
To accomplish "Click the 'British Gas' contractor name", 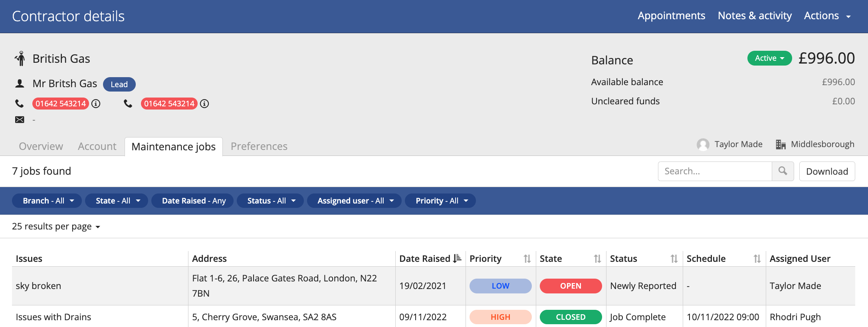I will [x=61, y=58].
